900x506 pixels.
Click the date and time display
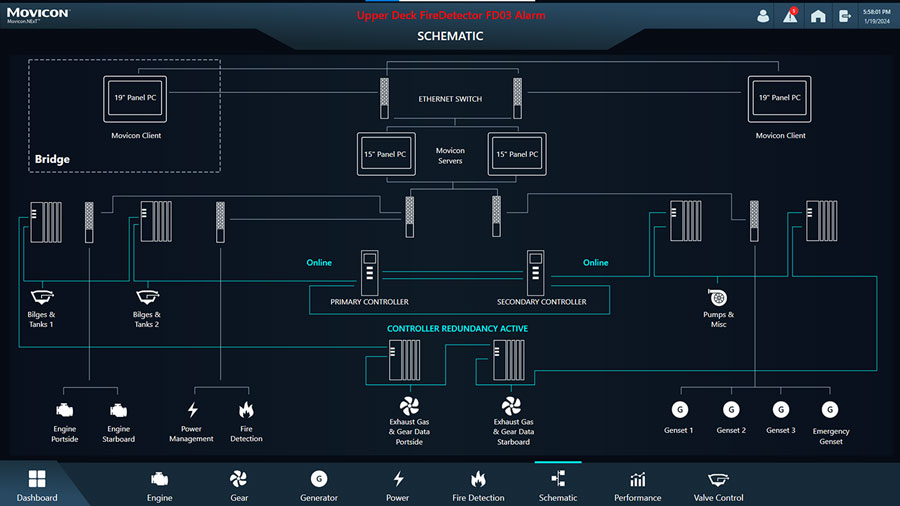point(876,16)
